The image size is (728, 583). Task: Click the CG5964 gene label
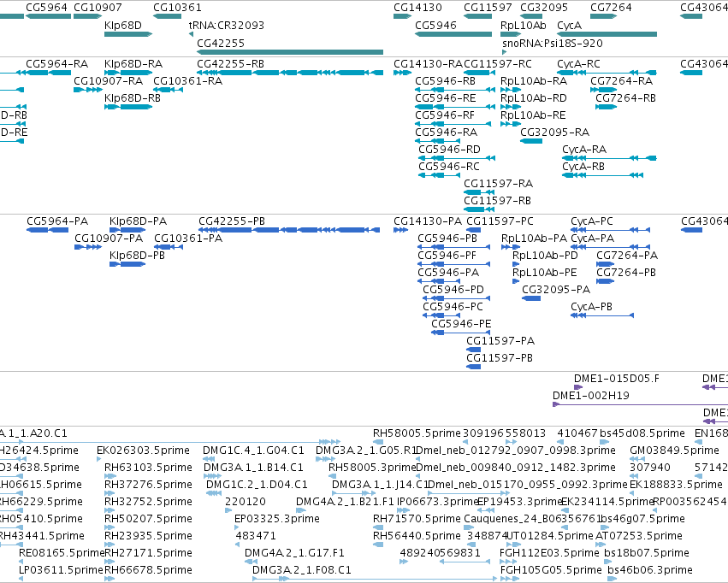[46, 8]
